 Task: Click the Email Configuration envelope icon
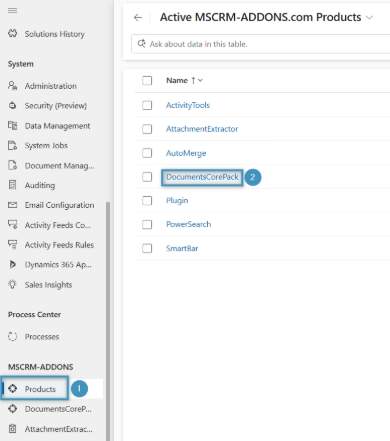(x=12, y=205)
